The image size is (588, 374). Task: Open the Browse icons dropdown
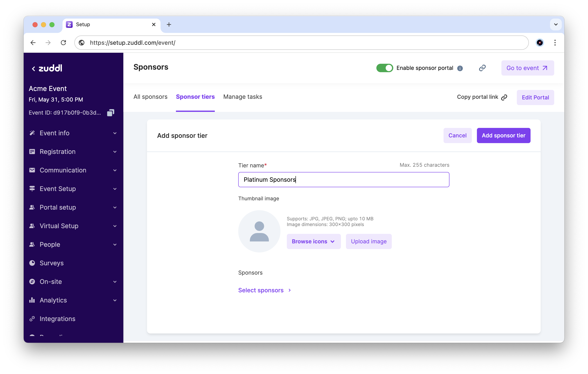(313, 241)
